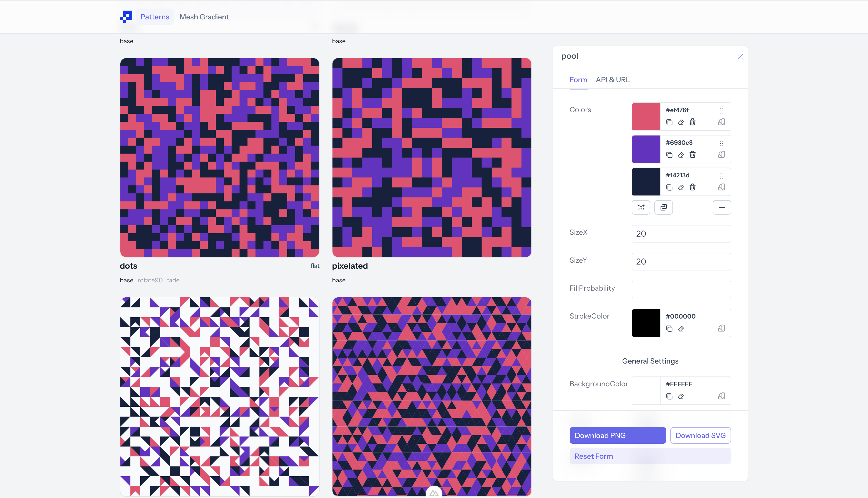Image resolution: width=868 pixels, height=498 pixels.
Task: Shuffle the colors with the shuffle button
Action: [x=641, y=207]
